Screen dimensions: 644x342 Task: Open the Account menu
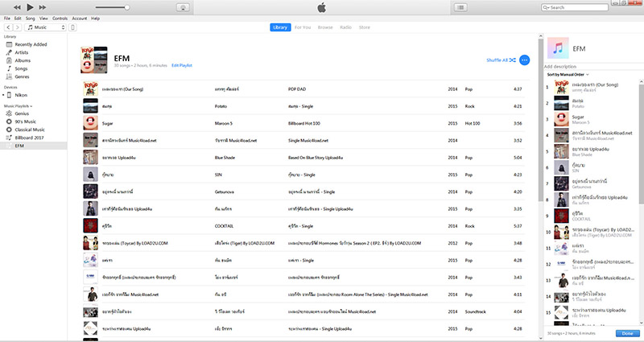pos(79,19)
